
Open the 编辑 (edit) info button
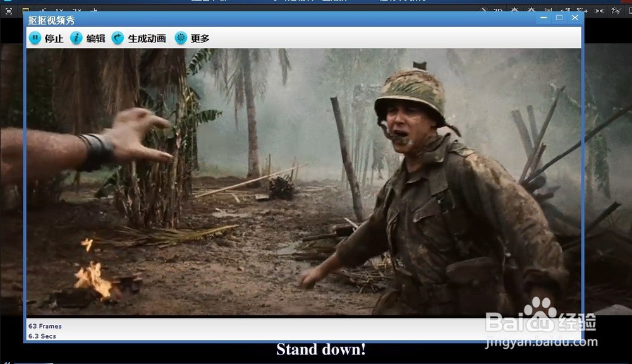coord(87,39)
